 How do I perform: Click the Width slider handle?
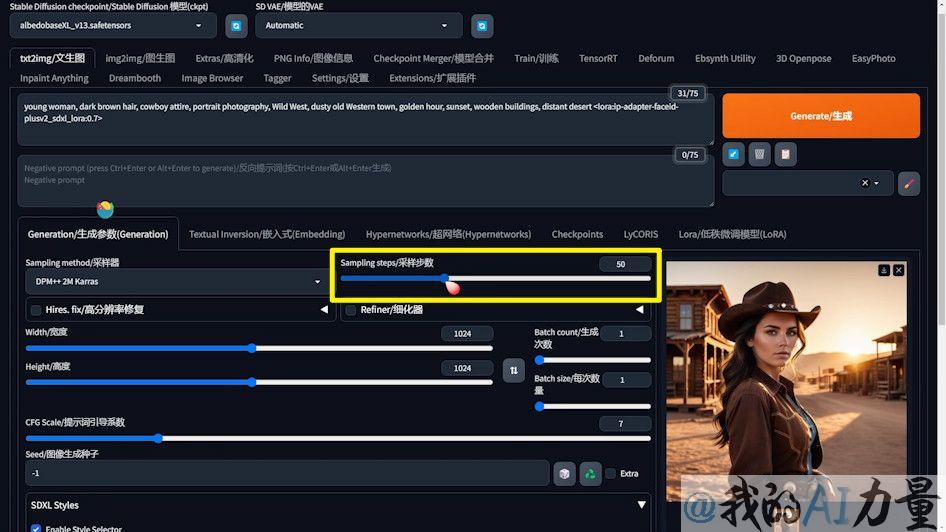point(252,348)
